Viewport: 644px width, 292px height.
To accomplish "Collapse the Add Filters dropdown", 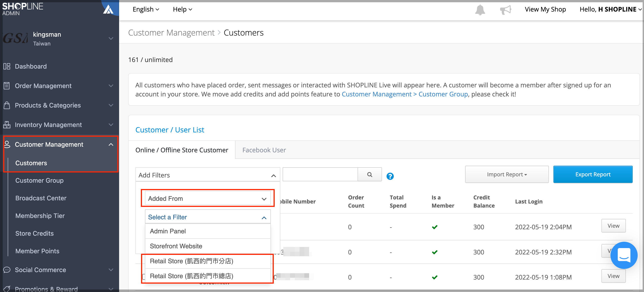I will (207, 175).
